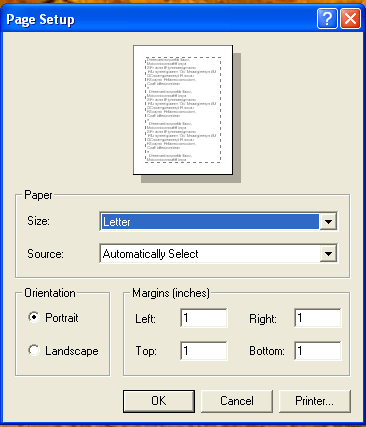Select Portrait orientation radio button

[34, 317]
